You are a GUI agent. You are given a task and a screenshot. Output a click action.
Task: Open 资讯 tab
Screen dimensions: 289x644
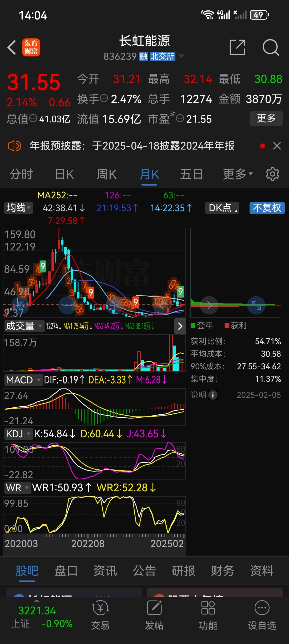coord(105,571)
